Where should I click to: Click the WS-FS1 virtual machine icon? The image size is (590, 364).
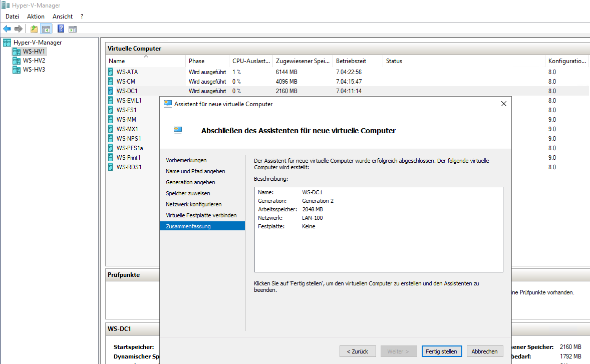pyautogui.click(x=111, y=110)
